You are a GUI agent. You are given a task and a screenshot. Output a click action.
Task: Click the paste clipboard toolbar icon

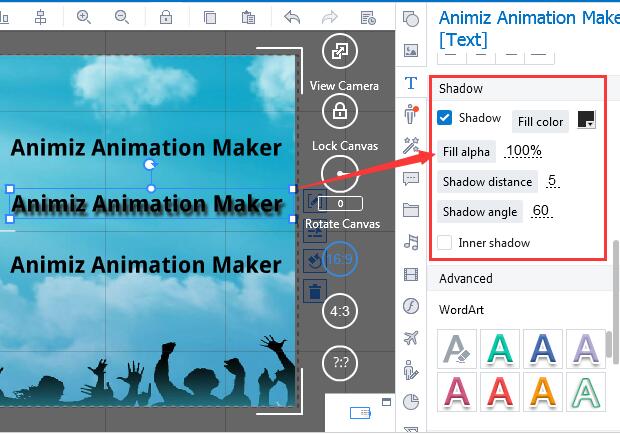pyautogui.click(x=248, y=18)
